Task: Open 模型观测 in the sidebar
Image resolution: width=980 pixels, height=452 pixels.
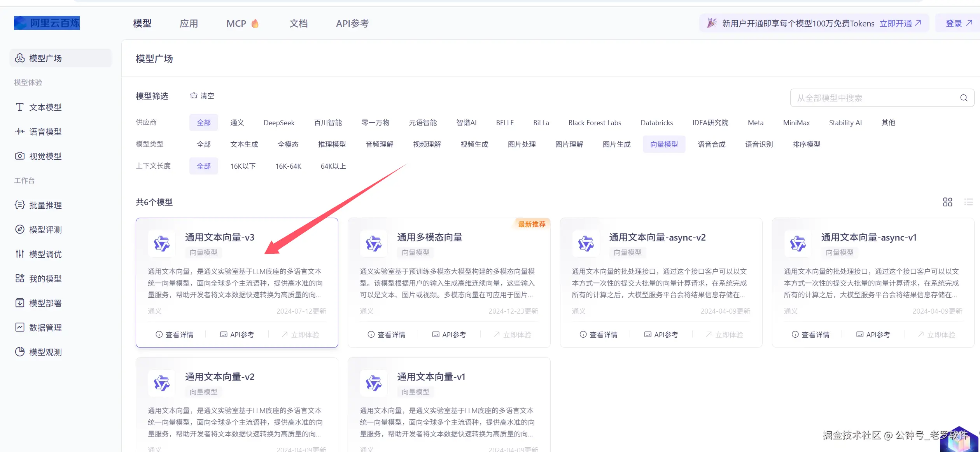Action: (x=45, y=352)
